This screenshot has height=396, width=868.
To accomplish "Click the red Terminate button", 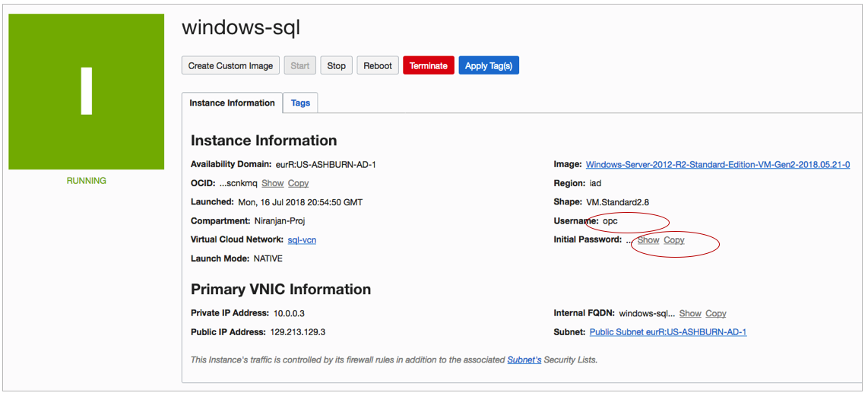I will click(x=429, y=65).
